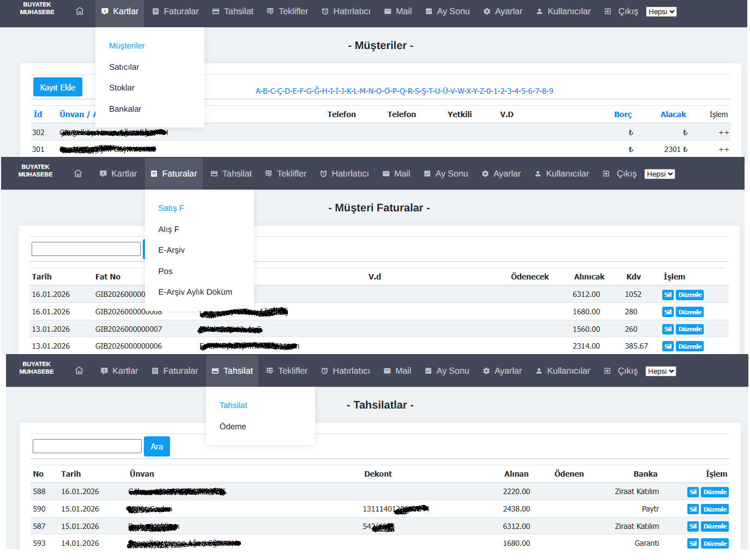The height and width of the screenshot is (560, 750).
Task: Click the Kullanıcılar person icon in the Tahsilatlar navbar
Action: click(539, 371)
